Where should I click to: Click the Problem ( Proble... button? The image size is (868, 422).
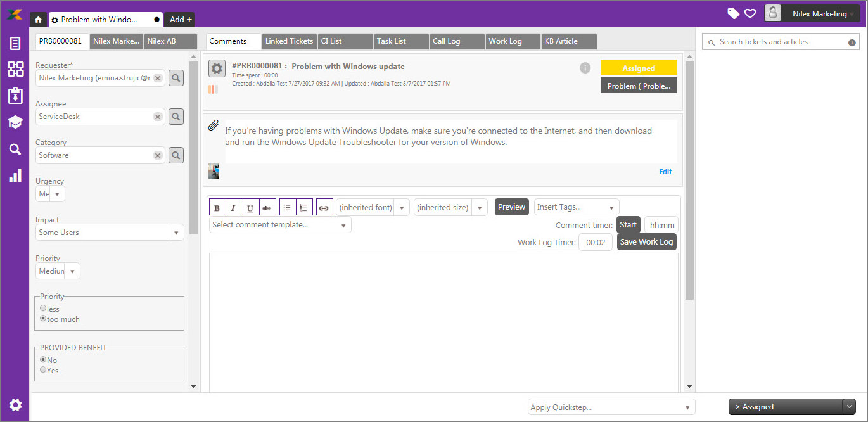(639, 86)
